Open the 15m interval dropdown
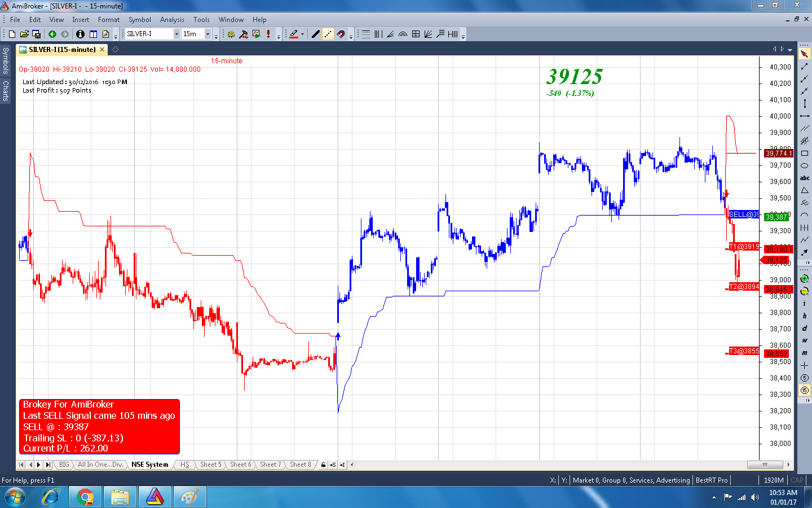 click(x=208, y=34)
